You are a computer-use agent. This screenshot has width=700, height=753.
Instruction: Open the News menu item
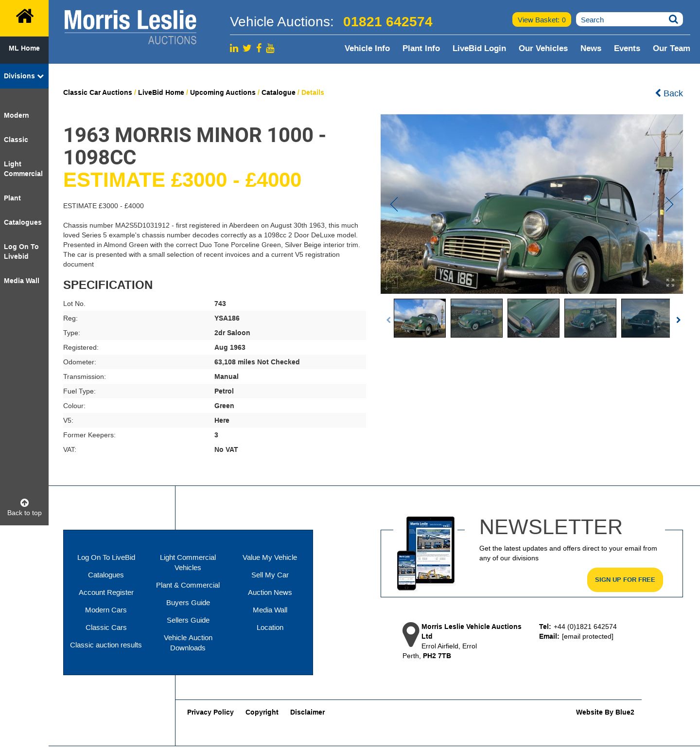[x=591, y=48]
